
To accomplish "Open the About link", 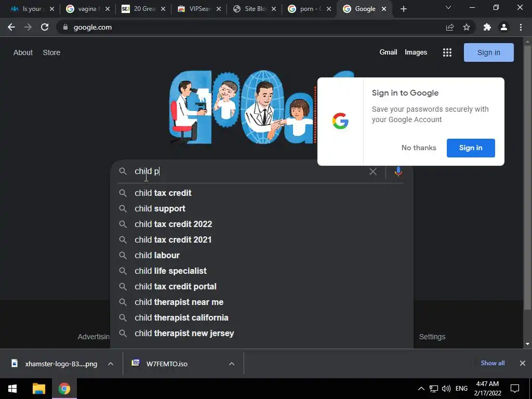I will click(23, 52).
